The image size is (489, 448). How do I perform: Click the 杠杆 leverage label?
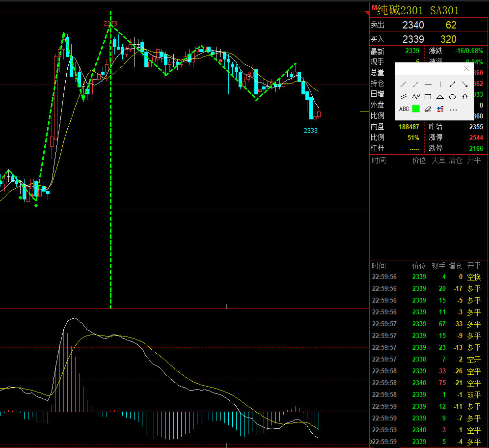[x=378, y=148]
